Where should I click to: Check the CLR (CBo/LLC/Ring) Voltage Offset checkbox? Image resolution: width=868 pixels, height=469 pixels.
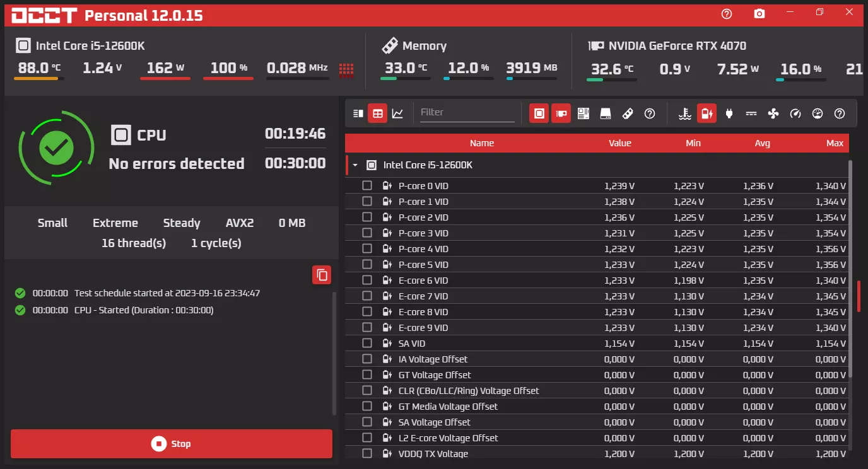pos(367,391)
